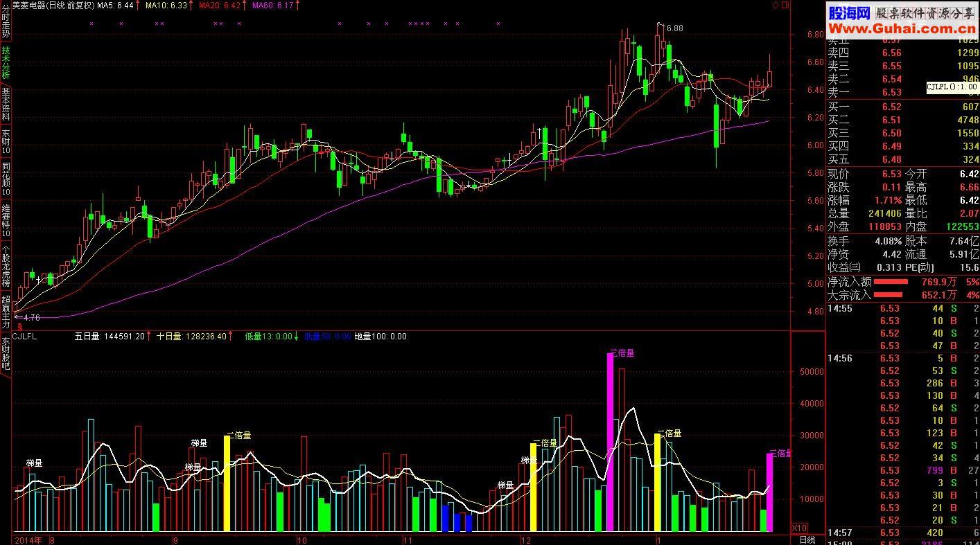Click the 卖三 6.55 order book row
This screenshot has height=545, width=980.
pos(903,66)
